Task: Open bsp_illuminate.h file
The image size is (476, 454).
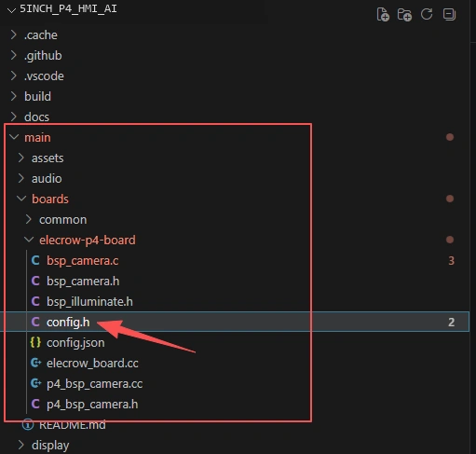Action: (x=89, y=302)
